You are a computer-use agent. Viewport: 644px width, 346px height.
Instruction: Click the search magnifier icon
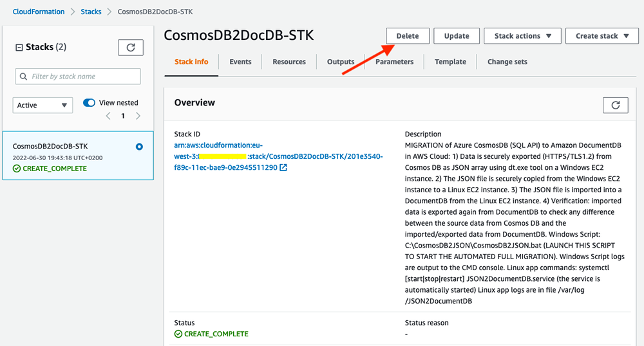pos(23,77)
